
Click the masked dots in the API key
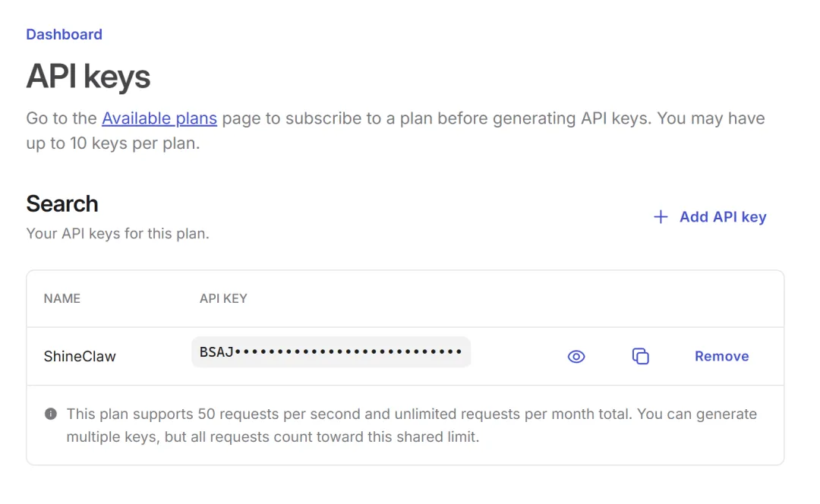349,352
